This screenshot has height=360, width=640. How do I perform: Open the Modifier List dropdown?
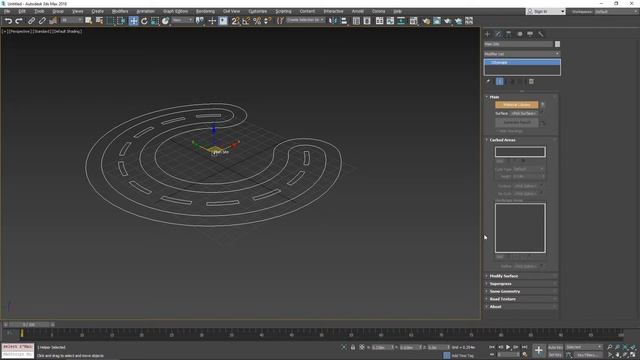tap(522, 54)
